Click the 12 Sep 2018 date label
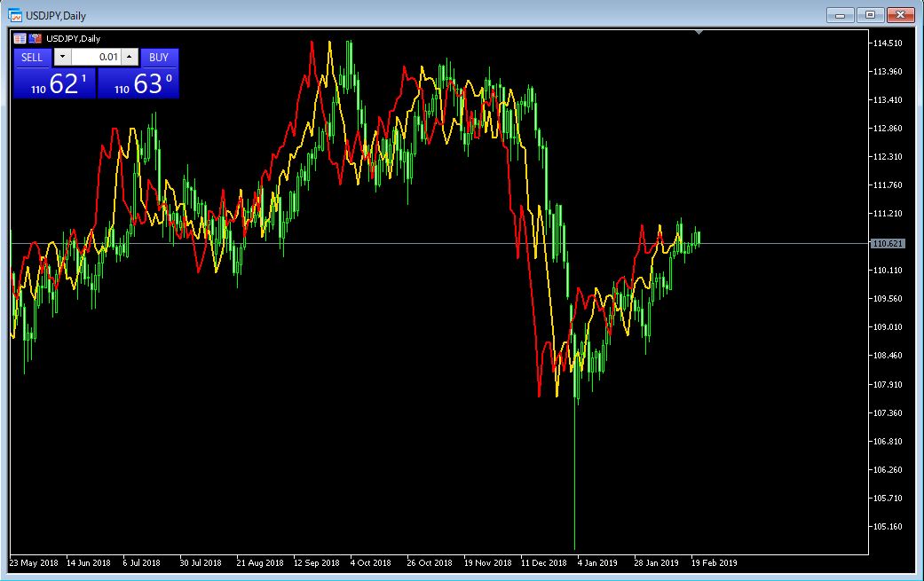 [317, 562]
